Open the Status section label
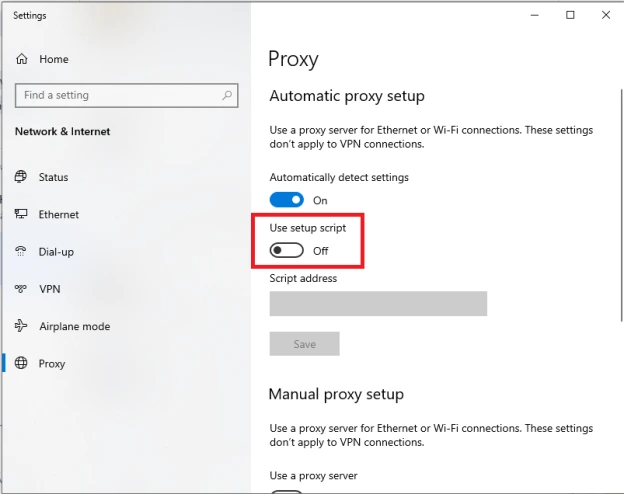This screenshot has height=495, width=624. [53, 177]
